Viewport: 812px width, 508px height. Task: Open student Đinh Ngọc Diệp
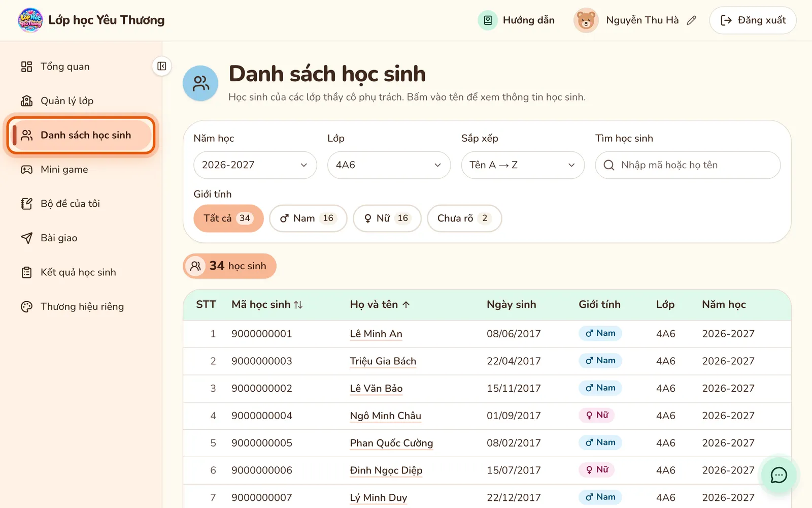(386, 471)
